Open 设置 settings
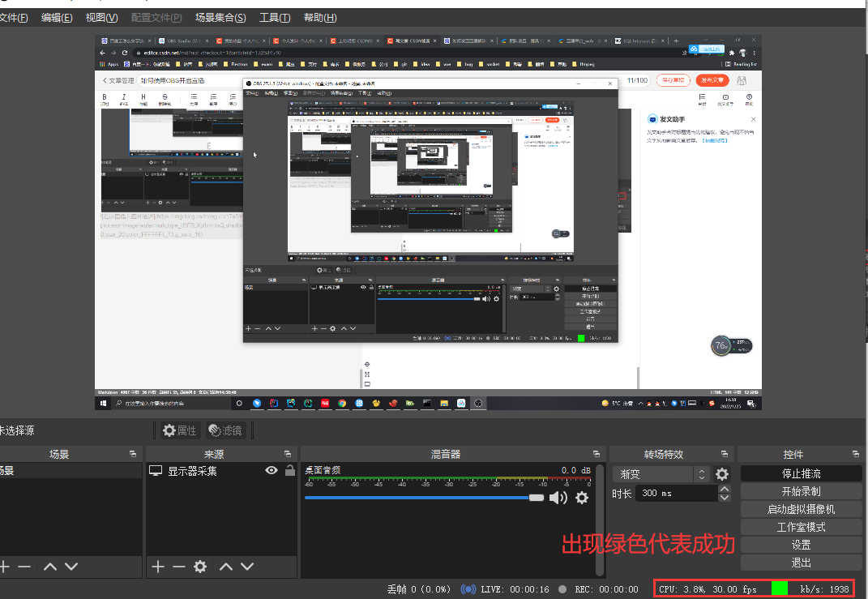Screen dimensions: 868x599 [801, 545]
